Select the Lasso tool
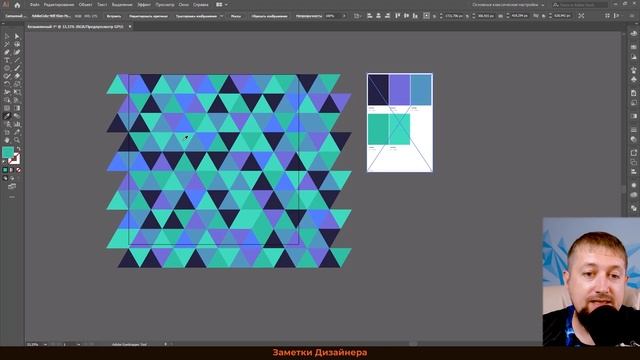 [17, 44]
